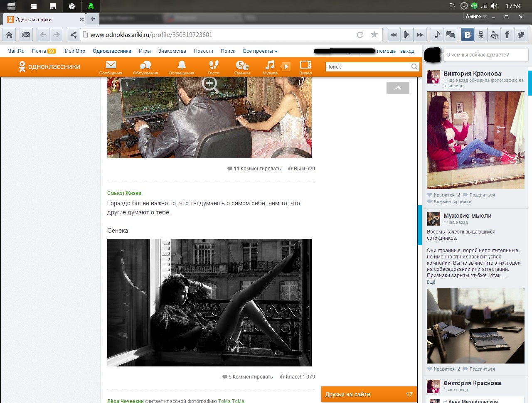Bookmark page with the star icon
Image resolution: width=532 pixels, height=403 pixels.
pos(374,34)
